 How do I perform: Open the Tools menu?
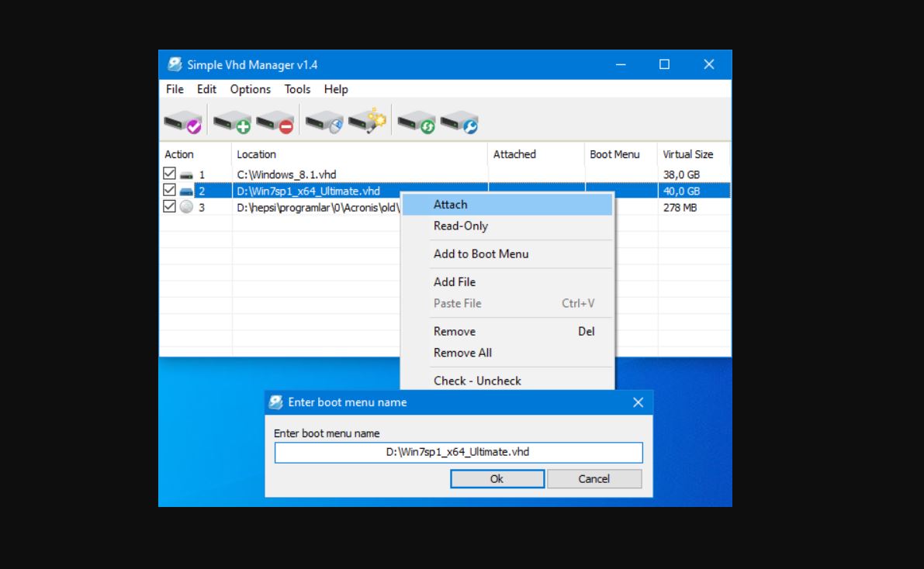[x=296, y=89]
